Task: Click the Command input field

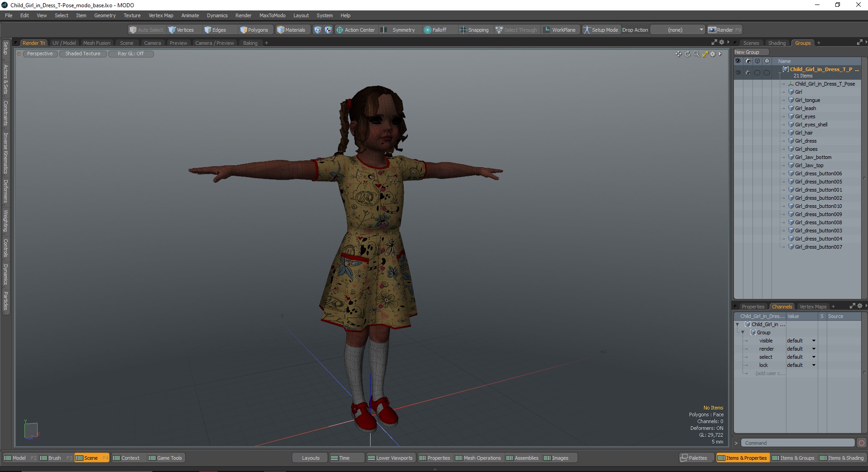Action: tap(798, 443)
